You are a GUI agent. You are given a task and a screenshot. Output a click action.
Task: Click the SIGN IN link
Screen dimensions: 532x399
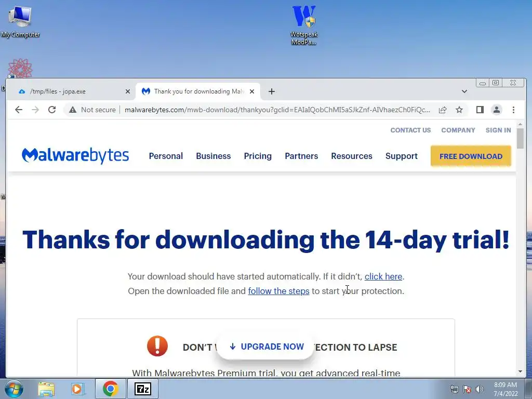[x=498, y=130]
